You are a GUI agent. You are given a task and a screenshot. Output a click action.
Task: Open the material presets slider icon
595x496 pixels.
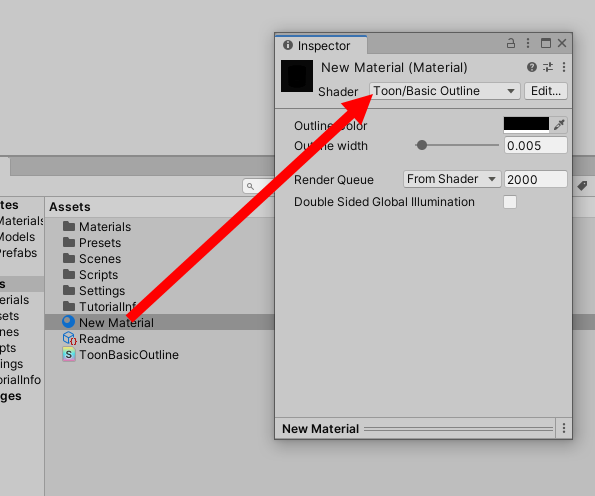548,67
